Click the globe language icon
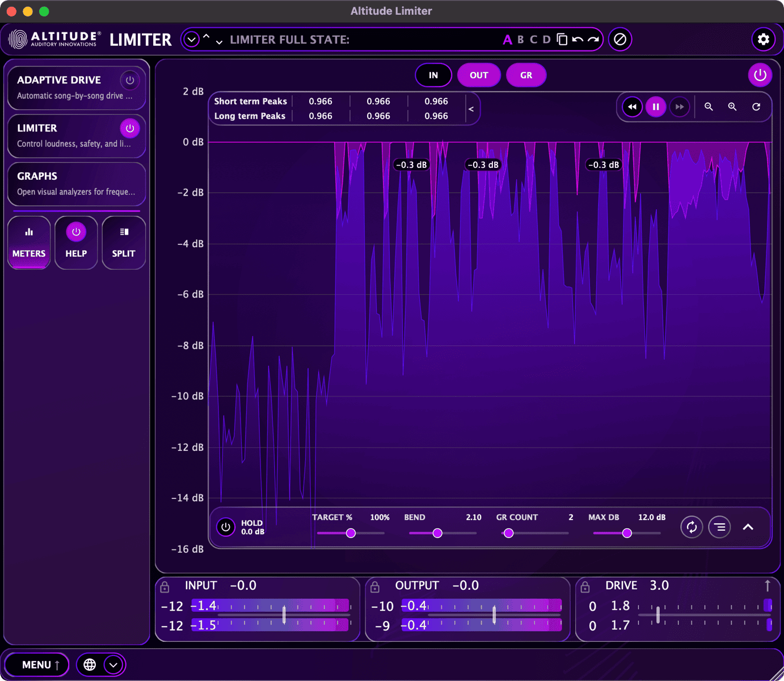784x681 pixels. tap(90, 665)
